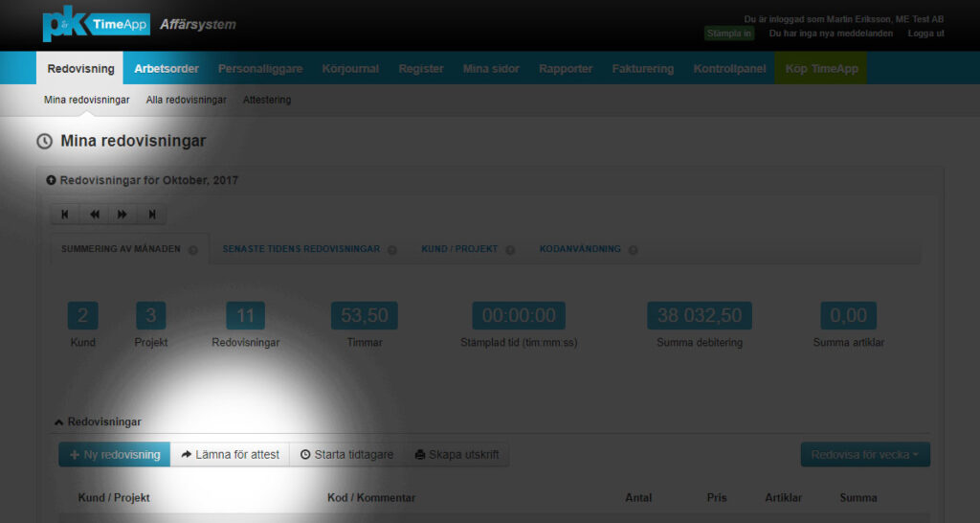This screenshot has width=980, height=523.
Task: Click the Ny redovisning button
Action: [x=115, y=455]
